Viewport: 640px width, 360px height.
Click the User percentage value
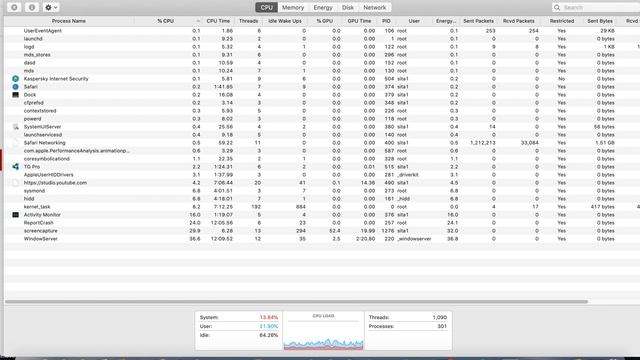269,327
